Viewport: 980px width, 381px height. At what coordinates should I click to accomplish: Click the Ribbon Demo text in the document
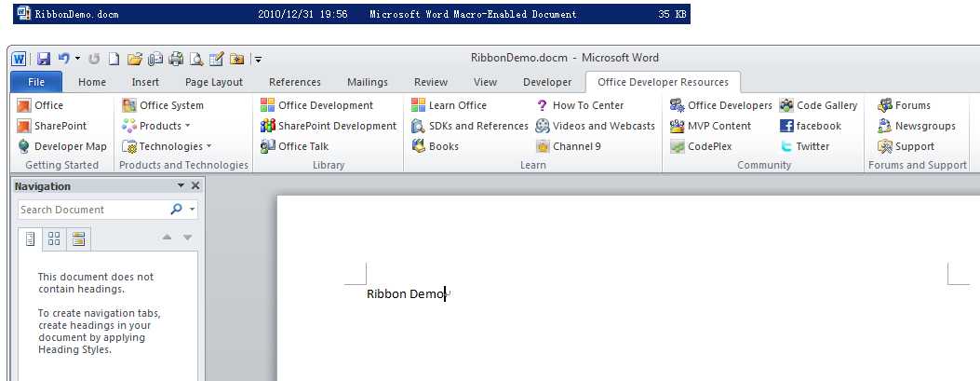406,293
